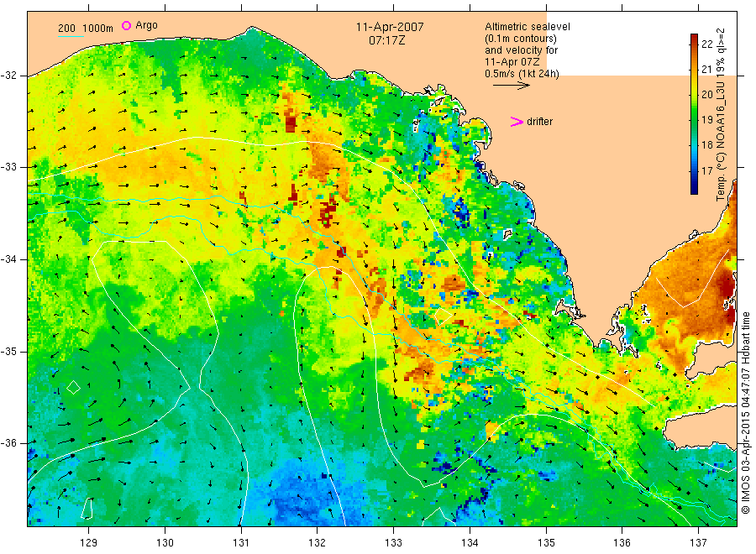Image resolution: width=756 pixels, height=554 pixels.
Task: Click the longitude label 131
Action: click(x=241, y=543)
